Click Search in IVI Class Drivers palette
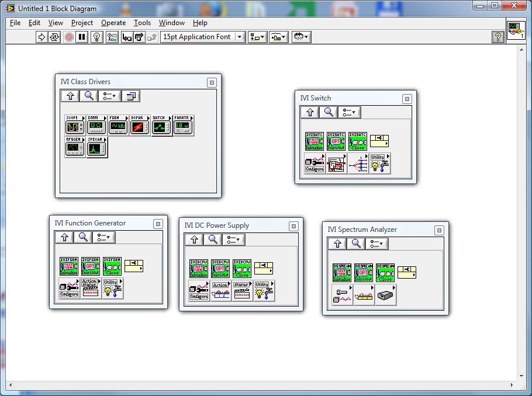 pyautogui.click(x=89, y=96)
